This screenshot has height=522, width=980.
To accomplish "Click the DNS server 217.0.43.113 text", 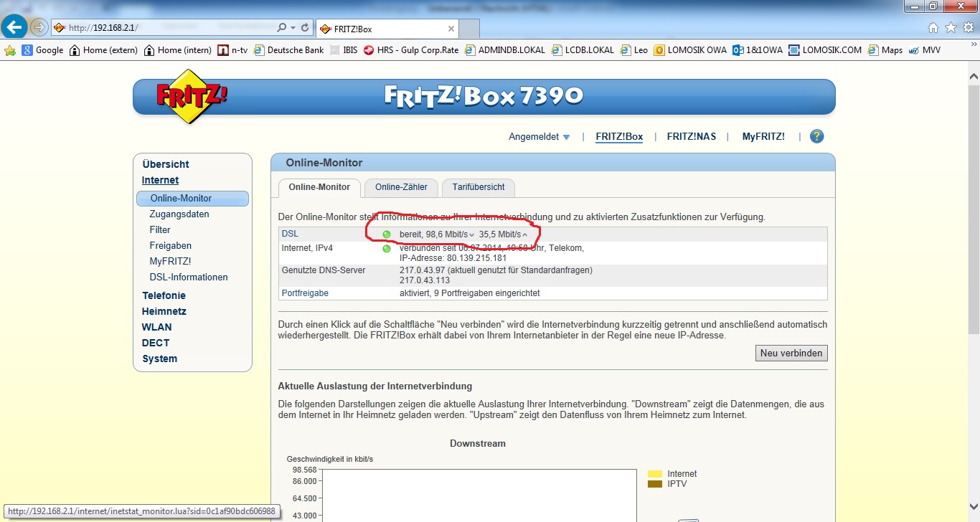I will tap(426, 280).
